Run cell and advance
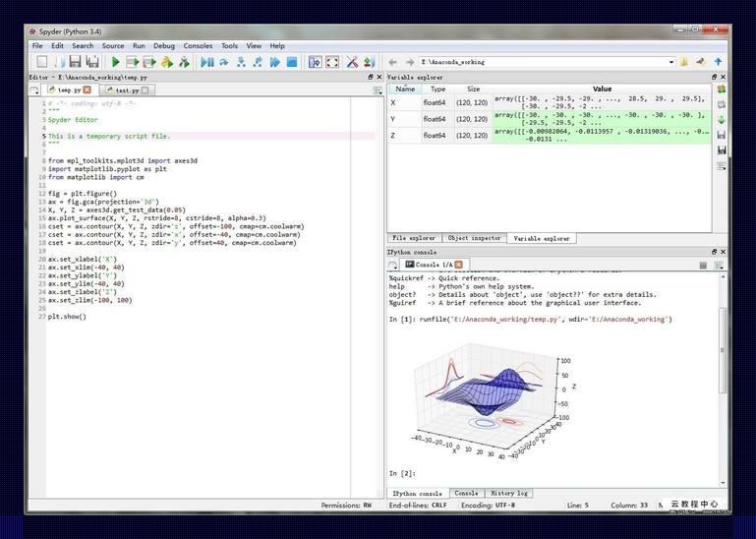Viewport: 756px width, 539px height. coord(149,62)
